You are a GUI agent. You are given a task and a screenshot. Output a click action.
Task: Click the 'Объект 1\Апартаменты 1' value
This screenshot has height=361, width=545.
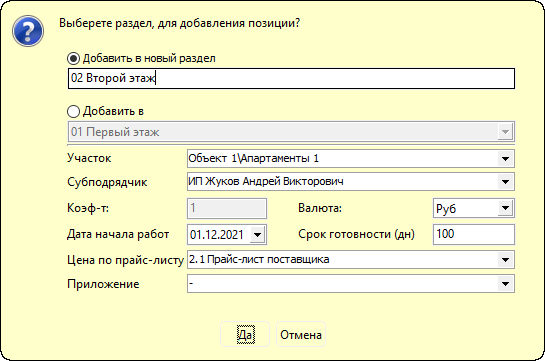pyautogui.click(x=253, y=158)
